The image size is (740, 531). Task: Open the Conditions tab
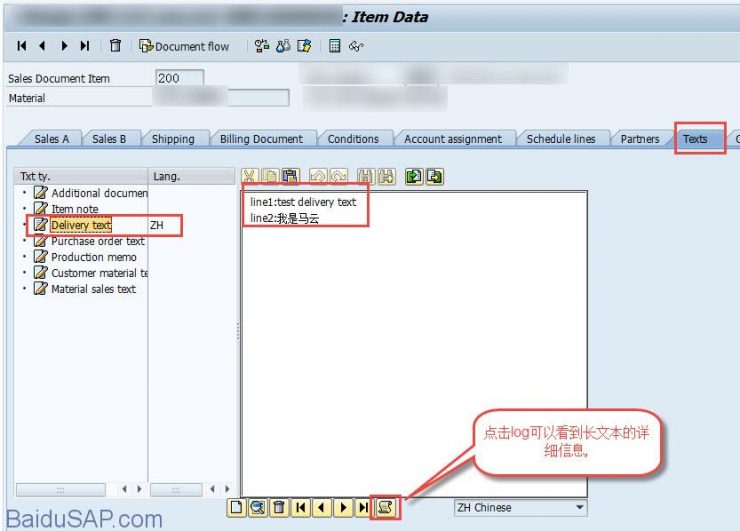[353, 139]
